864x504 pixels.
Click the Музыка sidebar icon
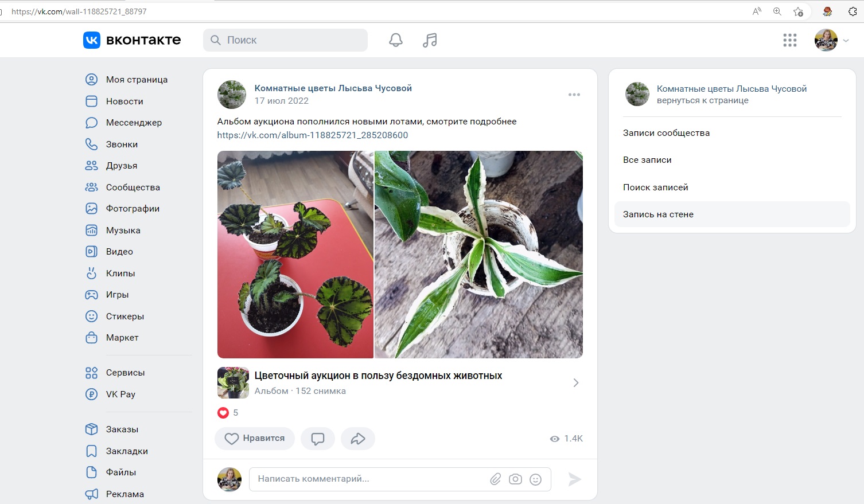tap(91, 230)
